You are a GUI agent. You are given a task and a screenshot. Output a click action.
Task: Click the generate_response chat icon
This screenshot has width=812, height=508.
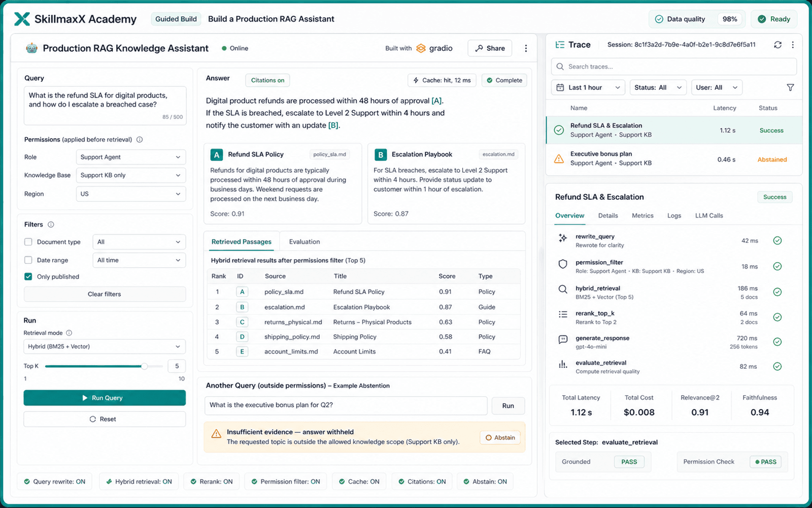coord(563,339)
